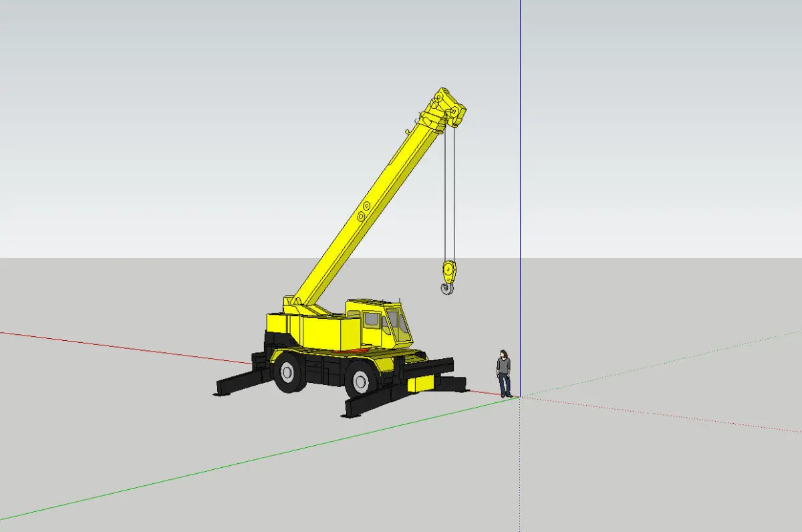Screen dimensions: 802x532
Task: Select the left rear outrigger leg
Action: [x=242, y=381]
